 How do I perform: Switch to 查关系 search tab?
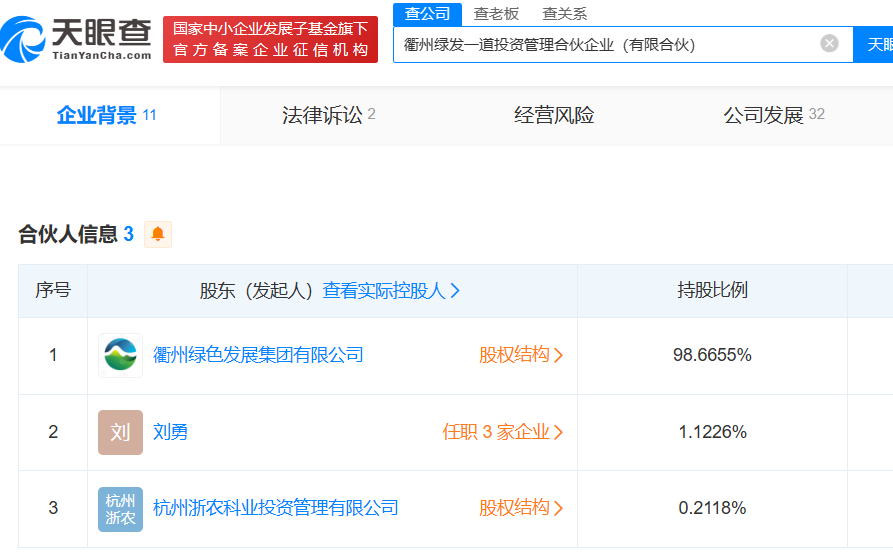[564, 14]
